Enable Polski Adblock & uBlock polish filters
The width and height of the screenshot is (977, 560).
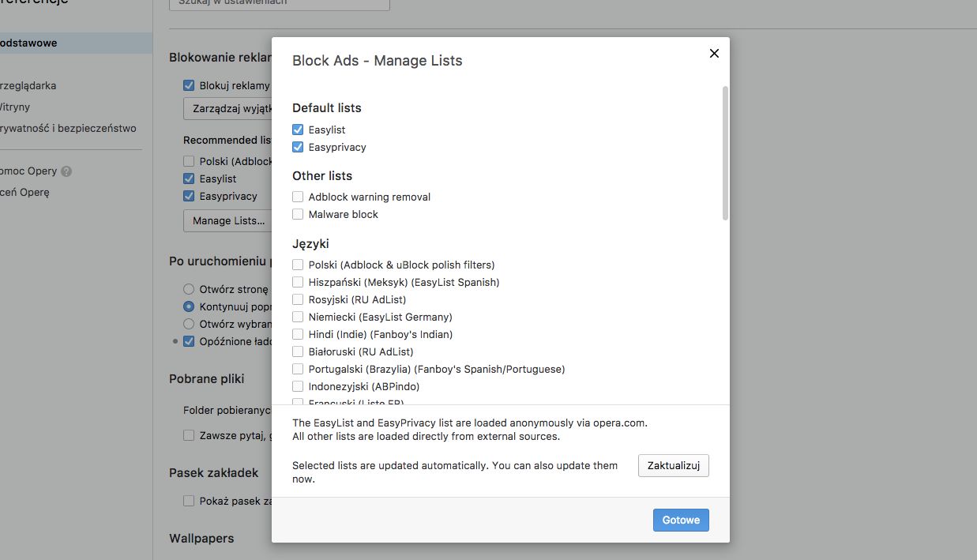[298, 265]
